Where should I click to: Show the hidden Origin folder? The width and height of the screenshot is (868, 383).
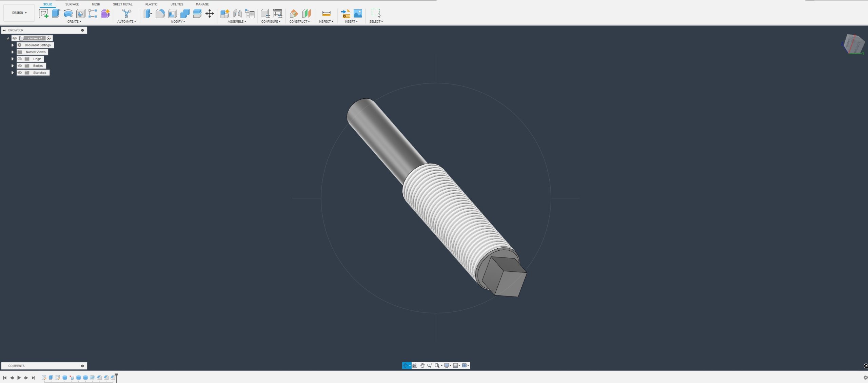pyautogui.click(x=20, y=59)
